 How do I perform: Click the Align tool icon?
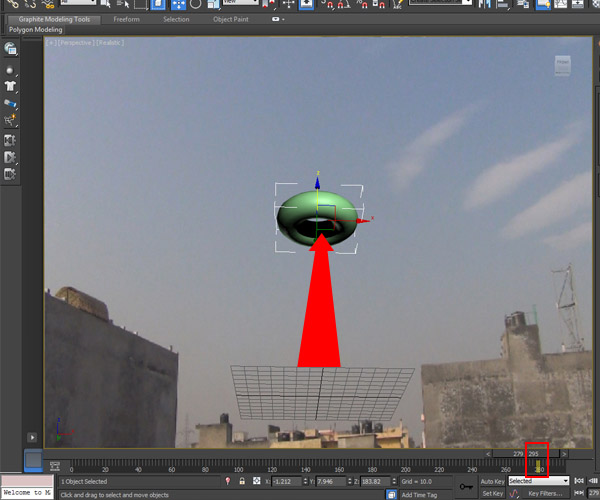point(503,4)
